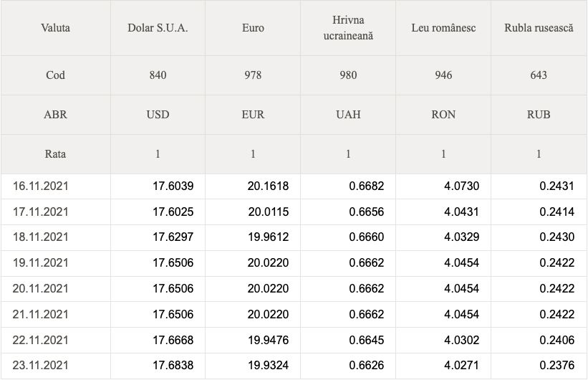588x380 pixels.
Task: Click the RON rate 4.0271
Action: (x=461, y=366)
